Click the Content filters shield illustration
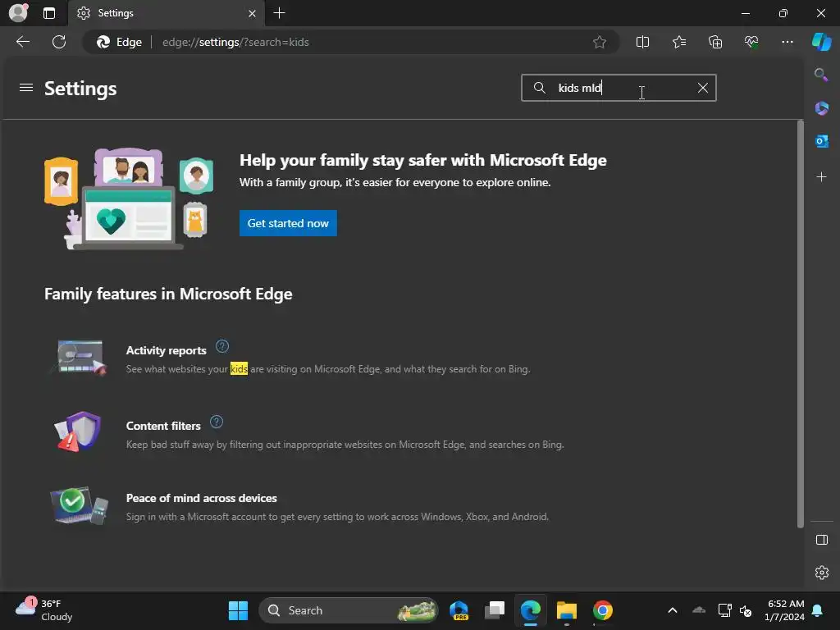This screenshot has height=630, width=840. pyautogui.click(x=79, y=431)
